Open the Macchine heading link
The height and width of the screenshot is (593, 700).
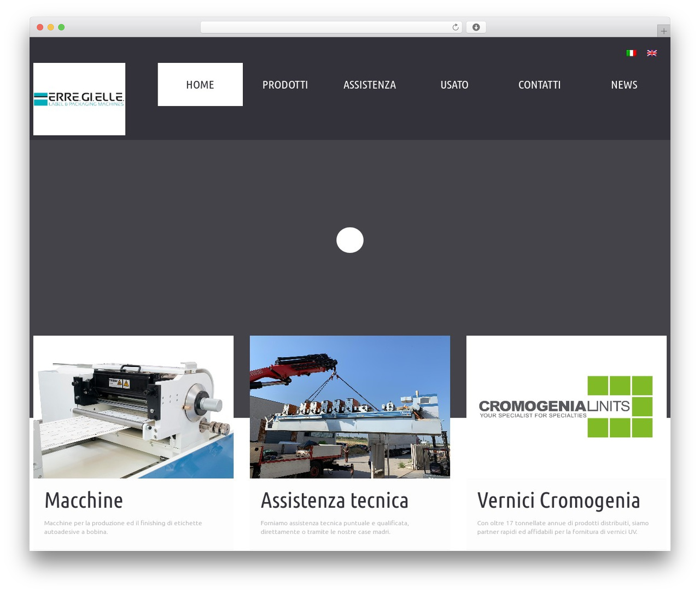point(84,501)
